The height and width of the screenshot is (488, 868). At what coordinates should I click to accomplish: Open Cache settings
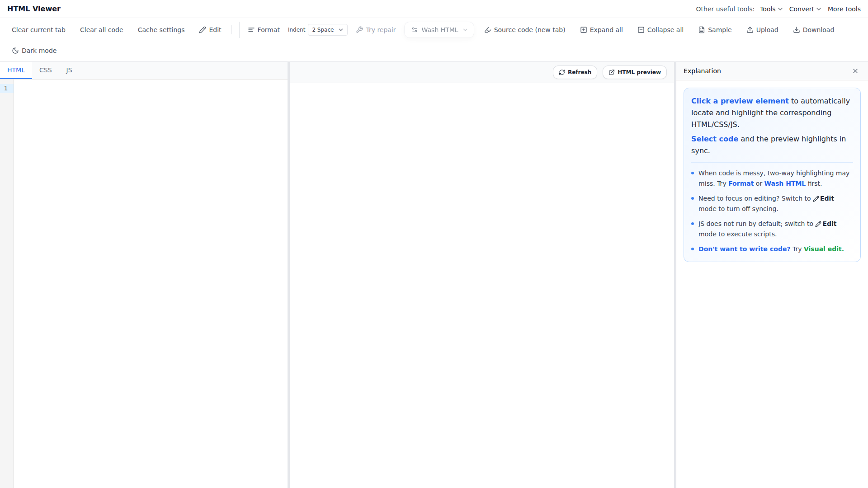161,30
